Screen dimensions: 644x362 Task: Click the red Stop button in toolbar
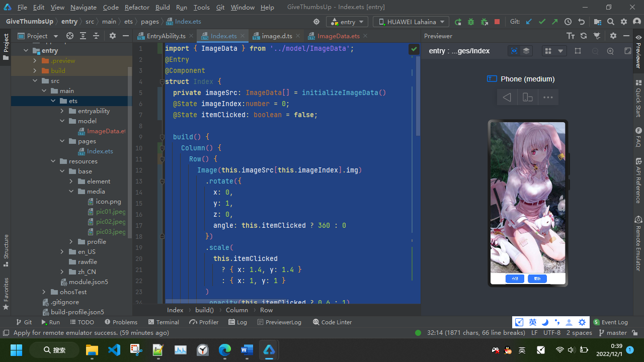pos(497,22)
